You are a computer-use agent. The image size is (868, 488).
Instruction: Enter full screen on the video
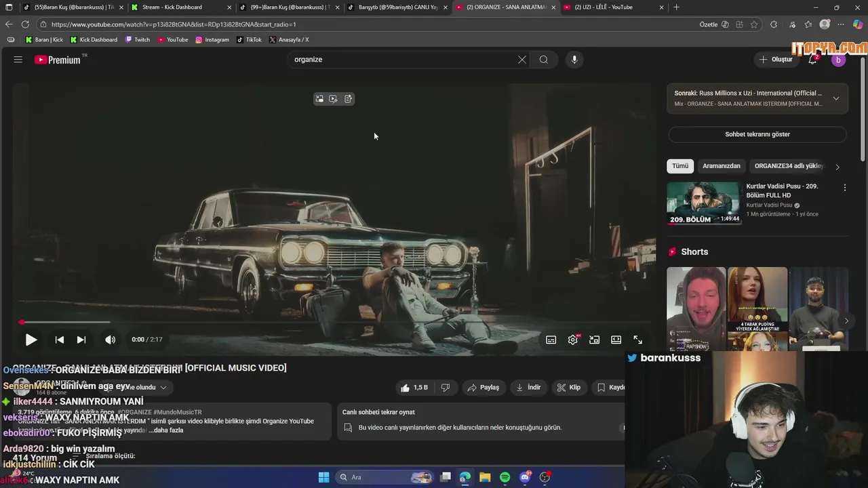(x=638, y=340)
